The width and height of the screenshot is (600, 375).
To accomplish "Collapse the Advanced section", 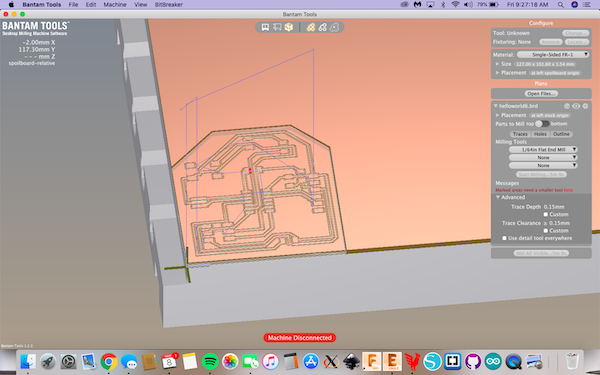I will [498, 197].
